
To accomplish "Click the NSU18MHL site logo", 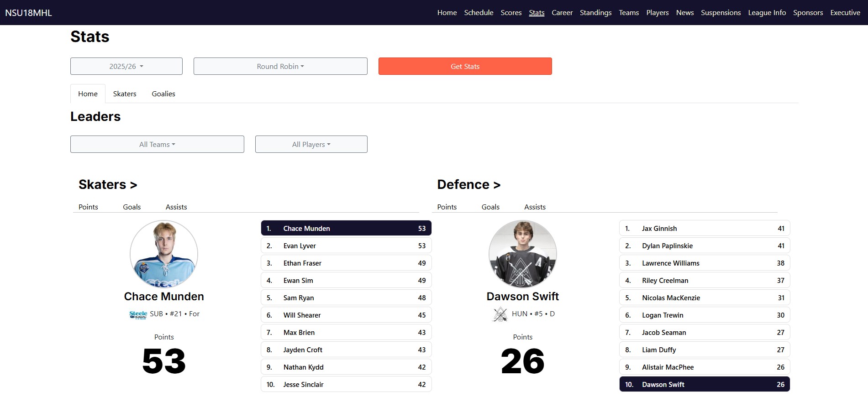I will 28,13.
